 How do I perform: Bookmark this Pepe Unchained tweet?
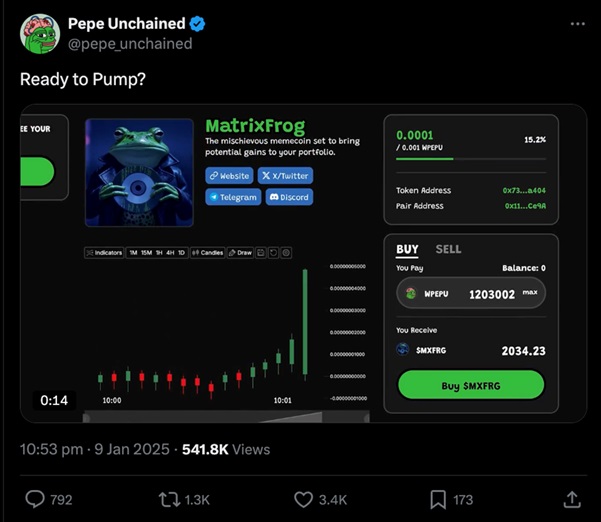pos(438,498)
